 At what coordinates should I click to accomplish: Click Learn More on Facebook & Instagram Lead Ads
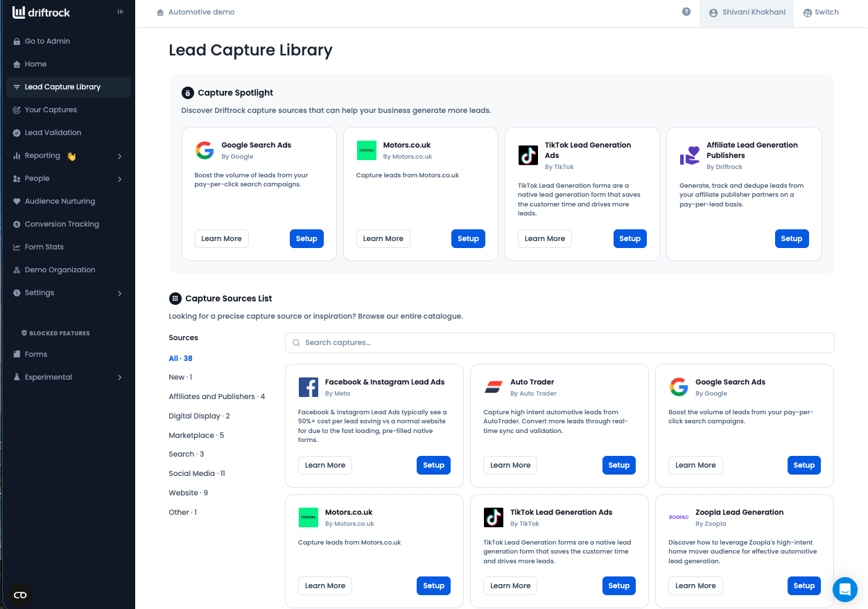tap(325, 466)
